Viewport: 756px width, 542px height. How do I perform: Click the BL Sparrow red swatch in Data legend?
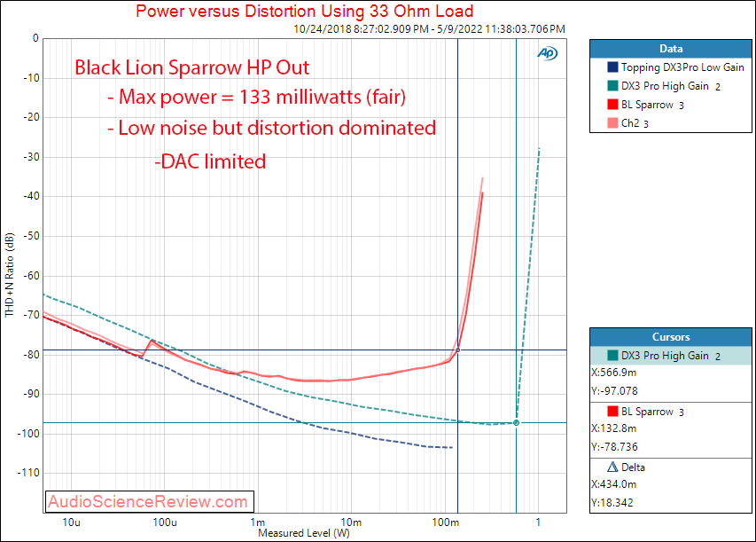point(612,105)
